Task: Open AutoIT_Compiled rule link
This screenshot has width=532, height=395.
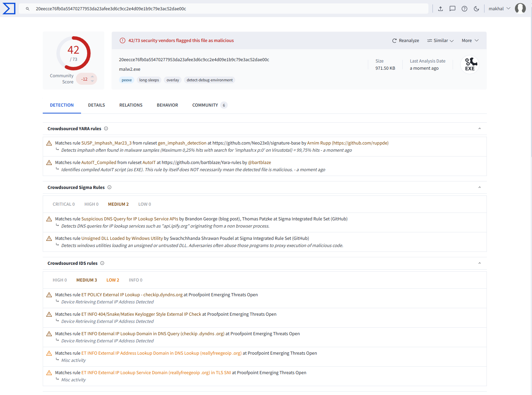Action: point(99,163)
